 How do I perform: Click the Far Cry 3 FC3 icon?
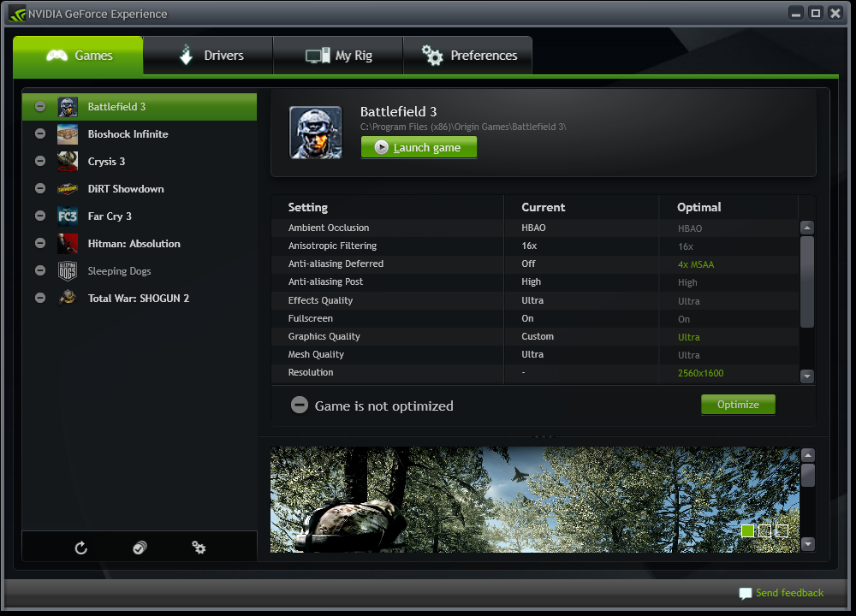click(x=68, y=216)
